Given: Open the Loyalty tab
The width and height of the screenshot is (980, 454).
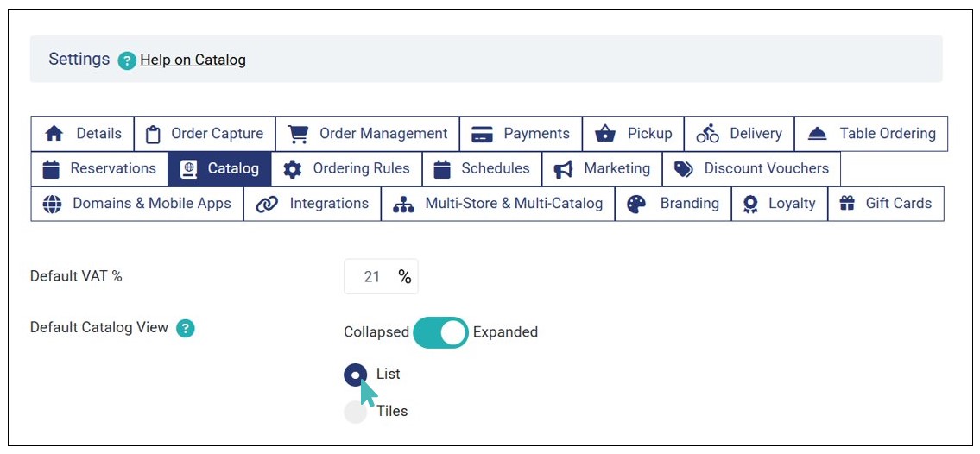Looking at the screenshot, I should (x=780, y=204).
